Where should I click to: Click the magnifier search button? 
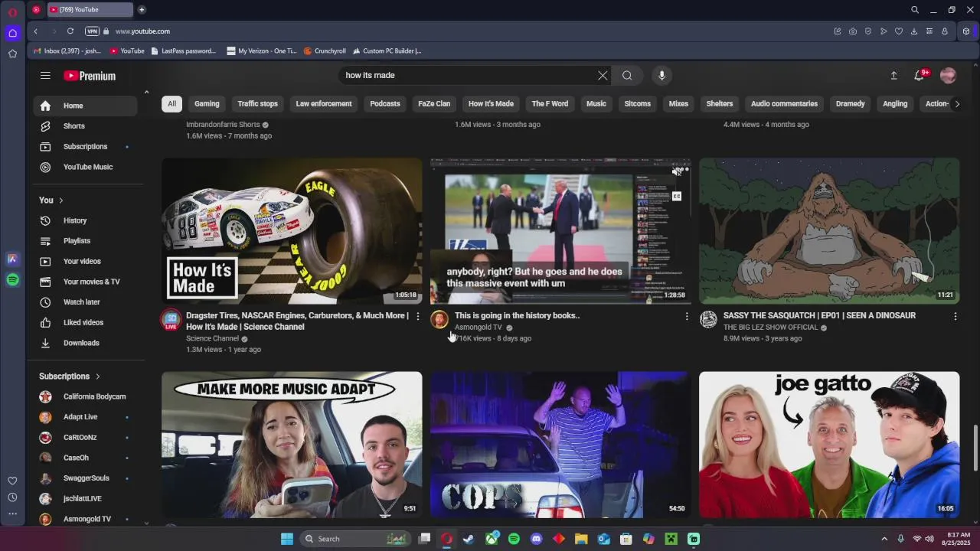click(x=627, y=75)
